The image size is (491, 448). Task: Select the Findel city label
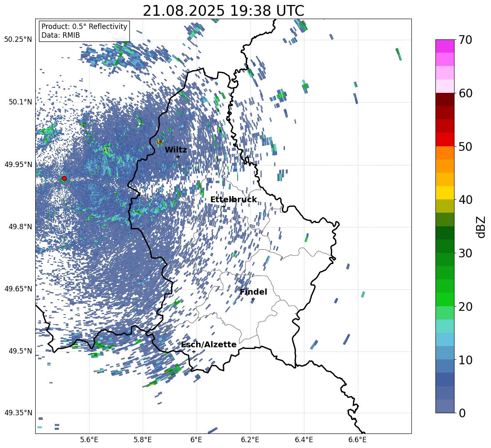point(253,292)
